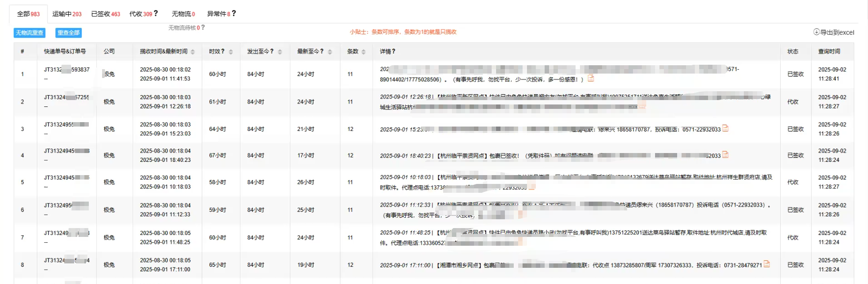Click the 快递单号&订单号 column header
Screen dimensions: 868x284
[65, 52]
